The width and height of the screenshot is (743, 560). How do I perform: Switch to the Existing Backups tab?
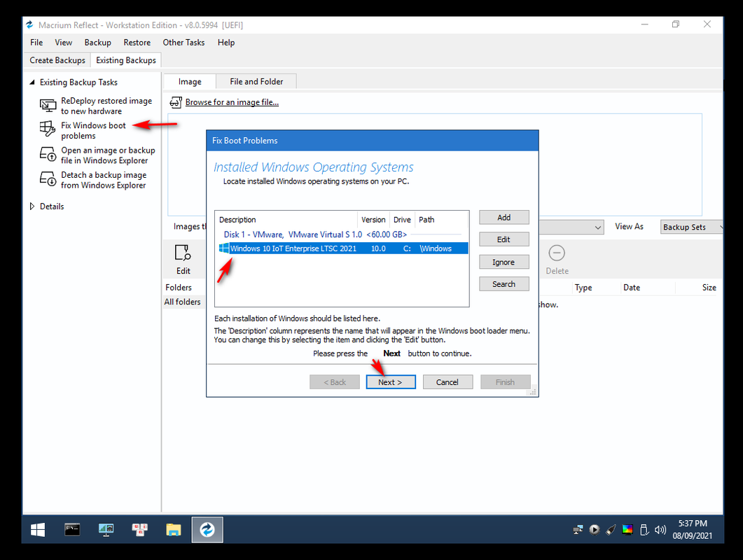(x=126, y=60)
